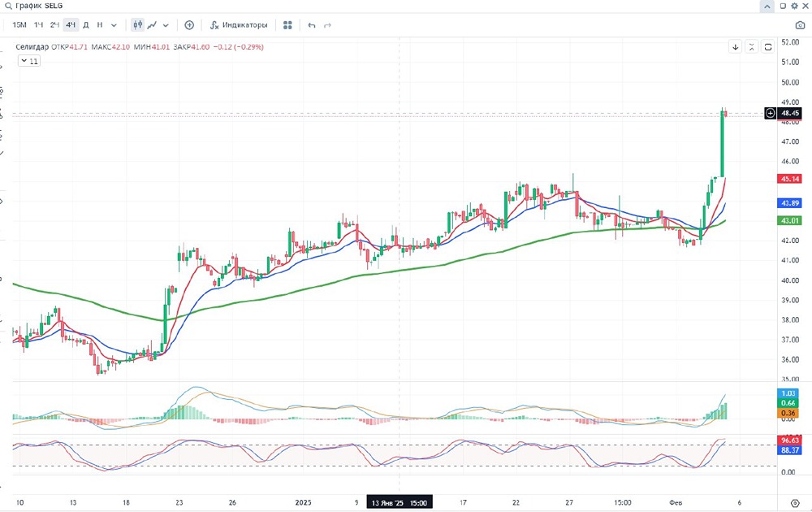Image resolution: width=812 pixels, height=512 pixels.
Task: Redo the last chart action
Action: coord(327,25)
